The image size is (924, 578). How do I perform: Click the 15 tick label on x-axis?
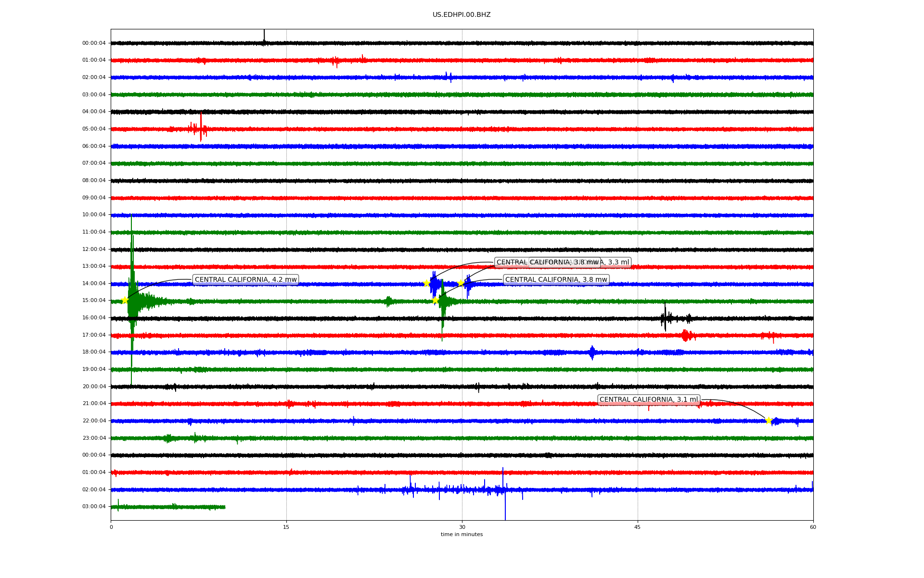tap(286, 527)
